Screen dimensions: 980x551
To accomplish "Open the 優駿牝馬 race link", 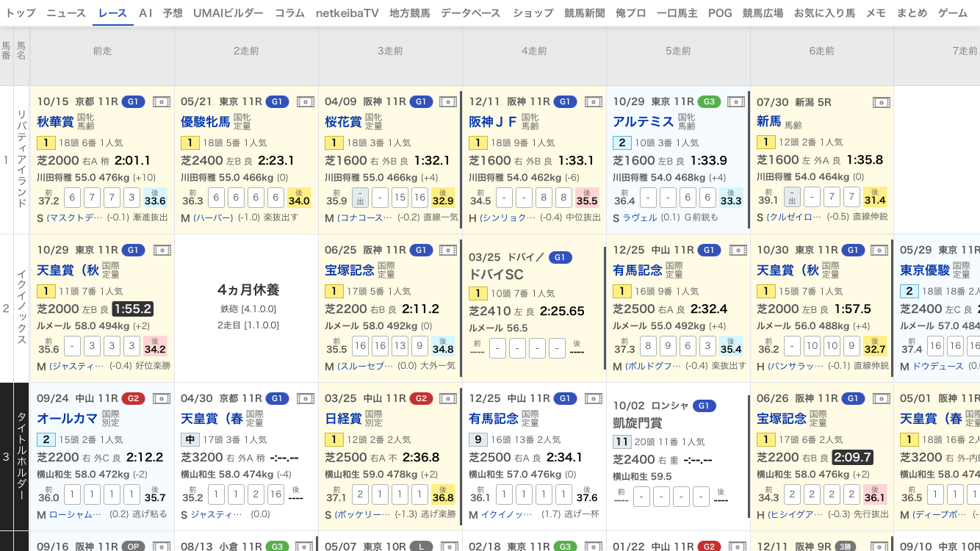I will coord(206,122).
